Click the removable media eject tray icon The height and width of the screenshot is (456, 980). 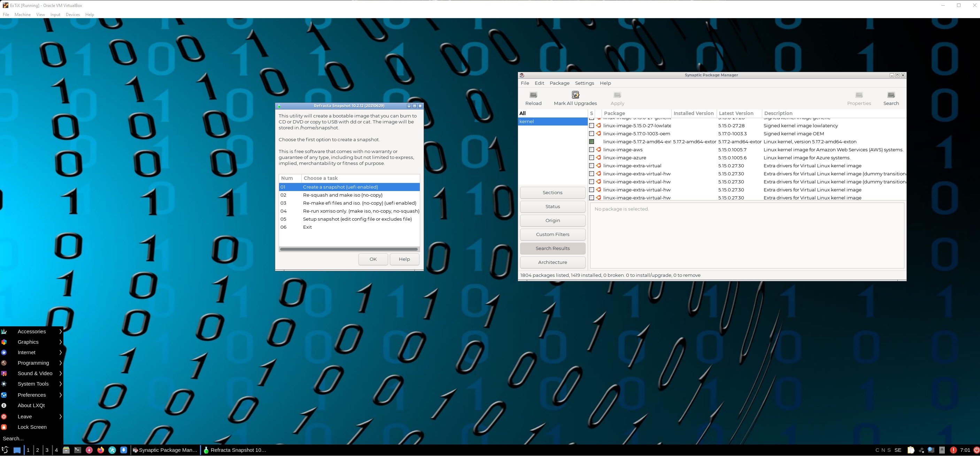(x=942, y=450)
